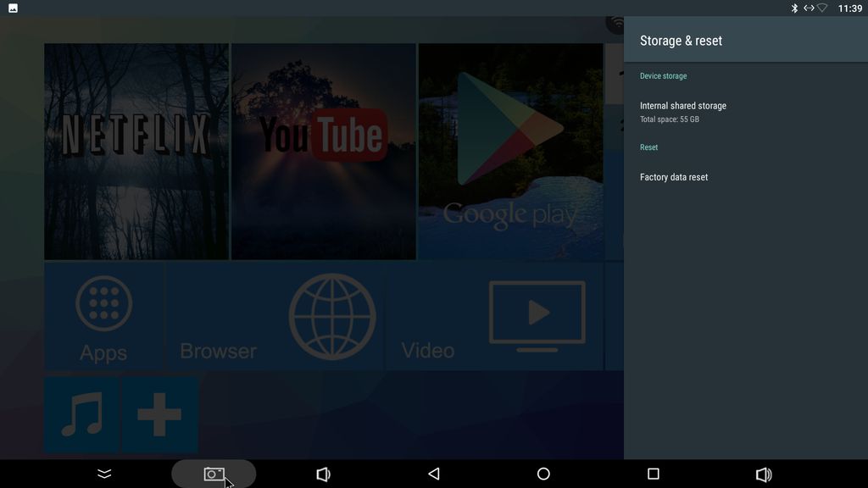This screenshot has width=868, height=488.
Task: Launch the YouTube app tile
Action: [x=323, y=152]
